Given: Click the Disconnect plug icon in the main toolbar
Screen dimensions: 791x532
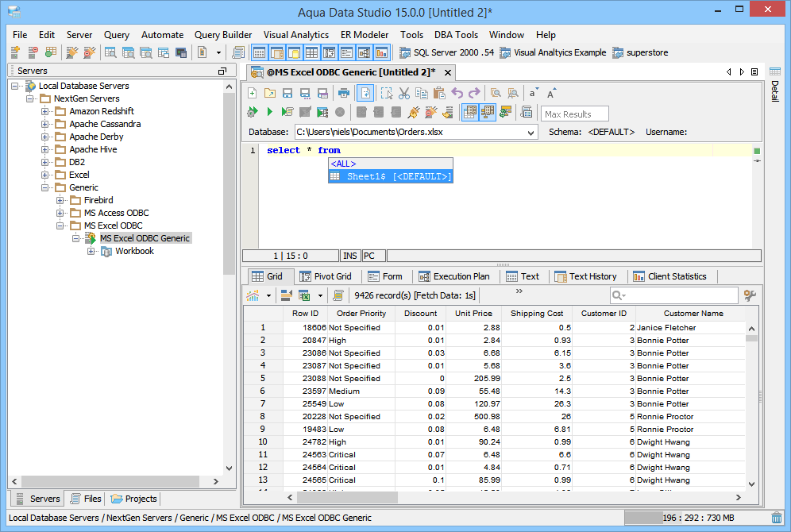Looking at the screenshot, I should [x=89, y=52].
